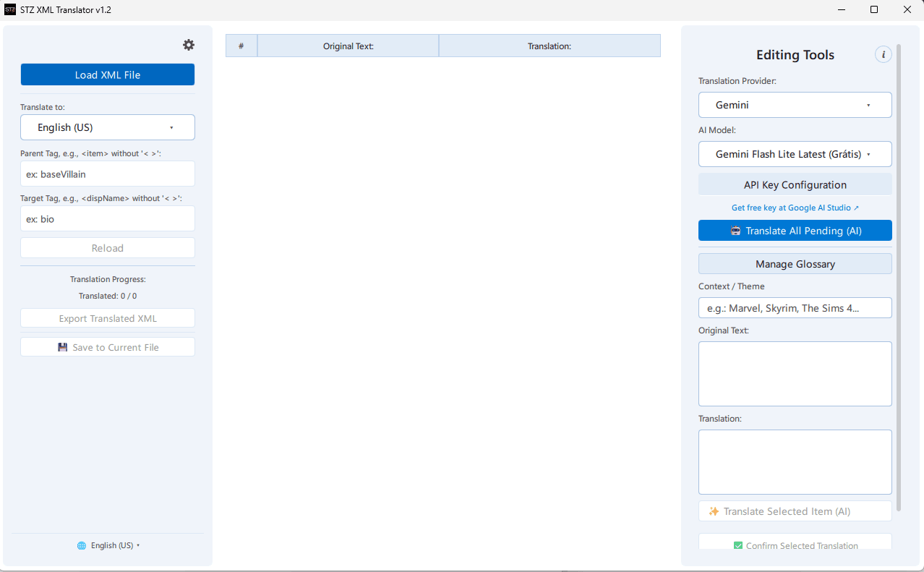The width and height of the screenshot is (924, 572).
Task: Load an XML file
Action: (108, 74)
